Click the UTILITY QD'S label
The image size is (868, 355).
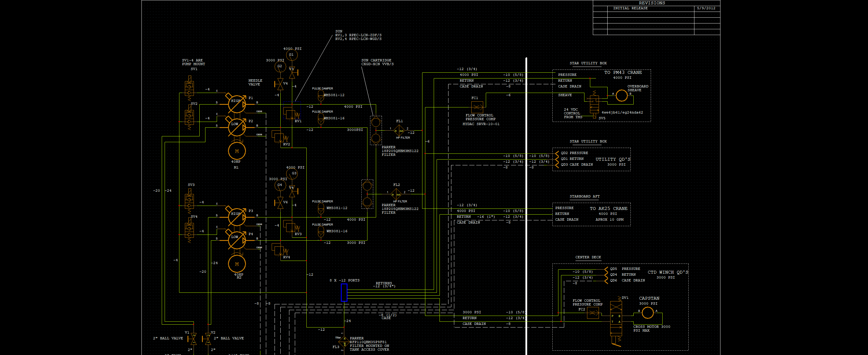click(613, 159)
